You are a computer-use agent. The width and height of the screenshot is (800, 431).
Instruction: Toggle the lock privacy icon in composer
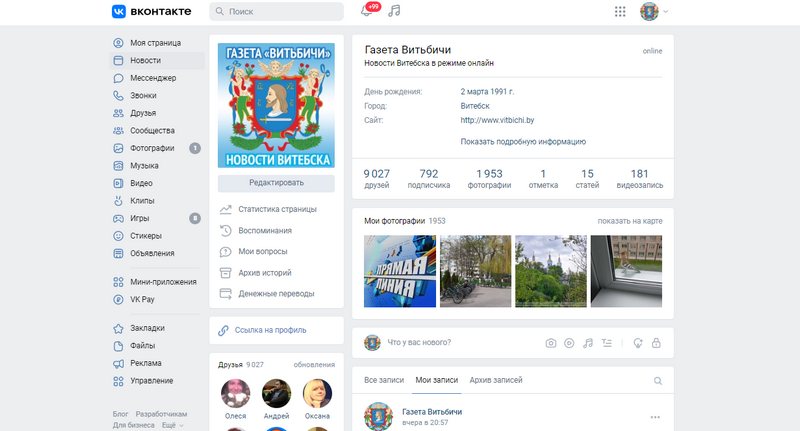coord(656,343)
